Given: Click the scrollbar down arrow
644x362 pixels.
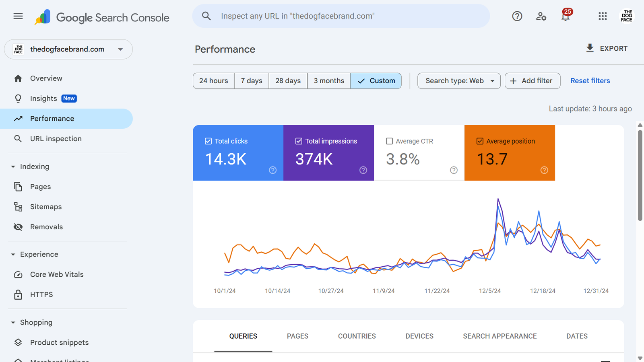Looking at the screenshot, I should [640, 358].
